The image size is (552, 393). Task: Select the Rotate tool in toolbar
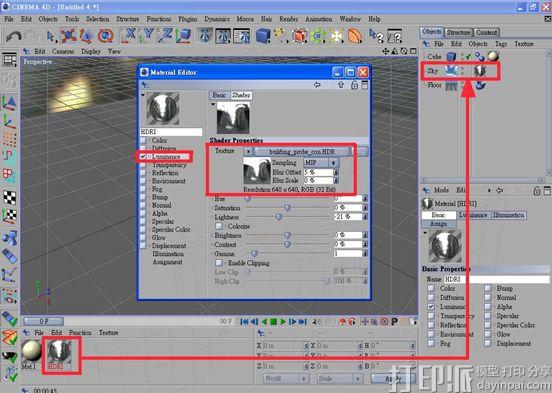point(106,36)
